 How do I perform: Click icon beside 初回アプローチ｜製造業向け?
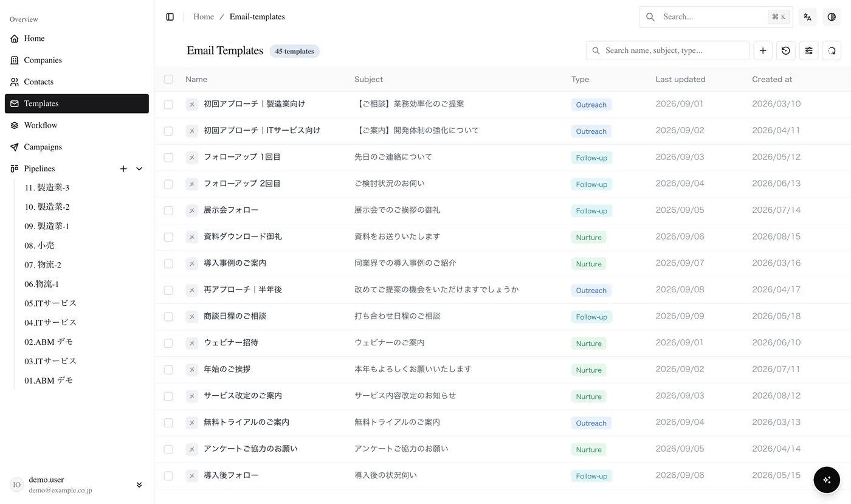pos(191,105)
